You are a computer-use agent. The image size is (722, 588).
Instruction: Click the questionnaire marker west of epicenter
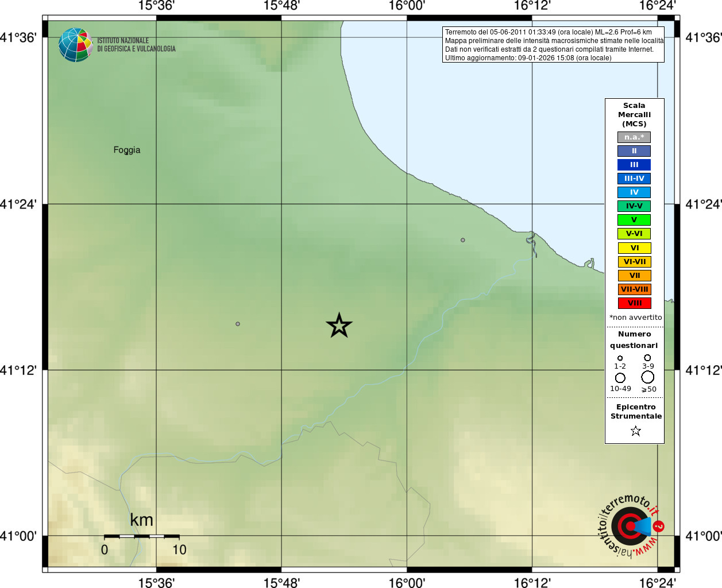point(238,324)
